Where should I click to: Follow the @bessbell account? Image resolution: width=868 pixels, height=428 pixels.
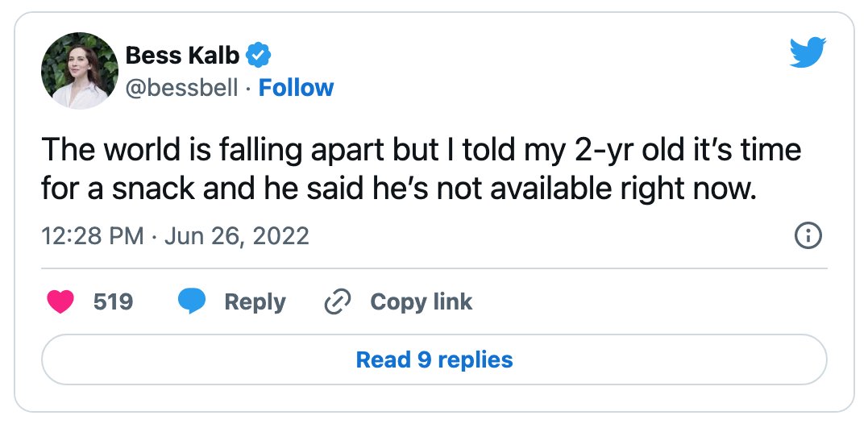[296, 88]
